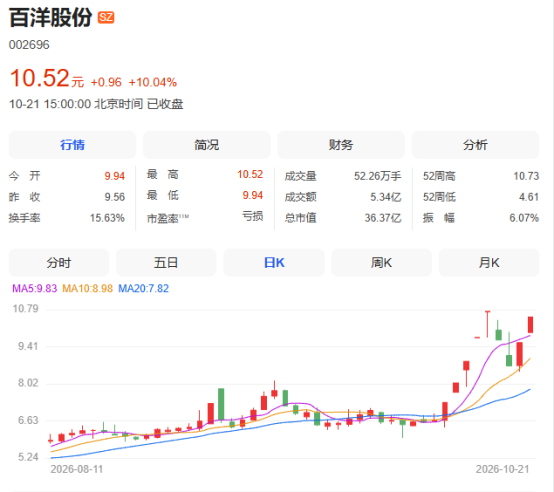Viewport: 554px width, 492px height.
Task: Click the 市盈率 value 亏损
Action: point(253,216)
